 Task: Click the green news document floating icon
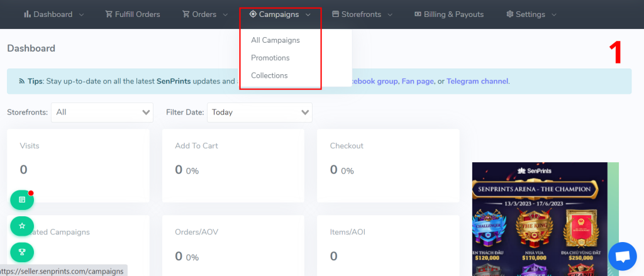pos(22,199)
